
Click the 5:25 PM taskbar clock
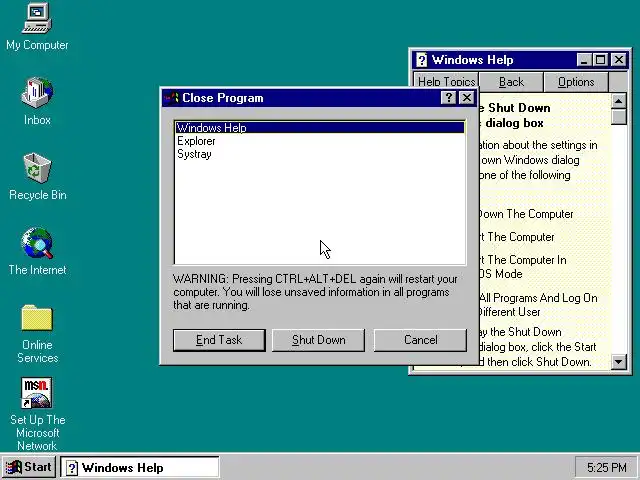point(606,467)
